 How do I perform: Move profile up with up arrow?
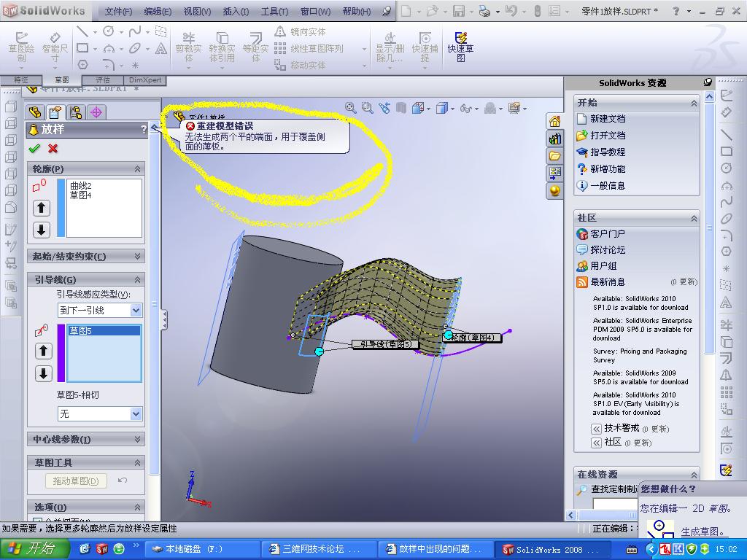41,208
